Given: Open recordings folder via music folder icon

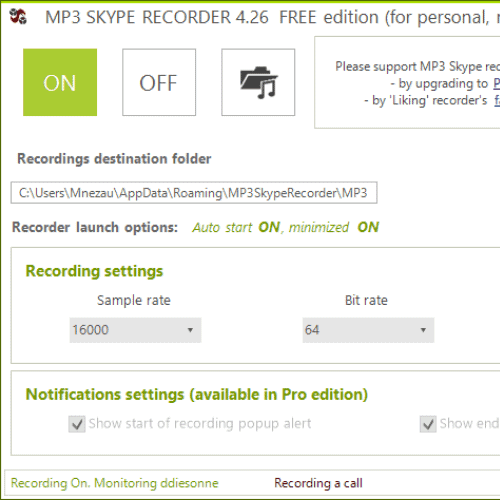Looking at the screenshot, I should (x=258, y=82).
